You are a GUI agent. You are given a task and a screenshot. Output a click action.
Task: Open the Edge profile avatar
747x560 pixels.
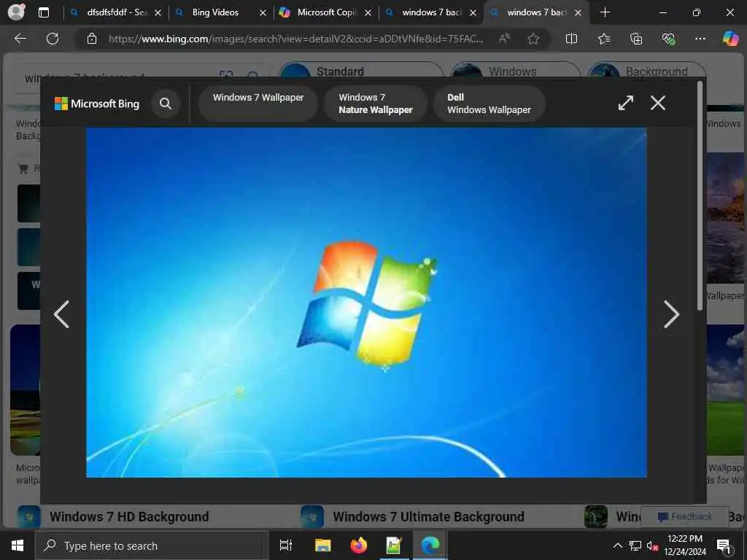16,12
